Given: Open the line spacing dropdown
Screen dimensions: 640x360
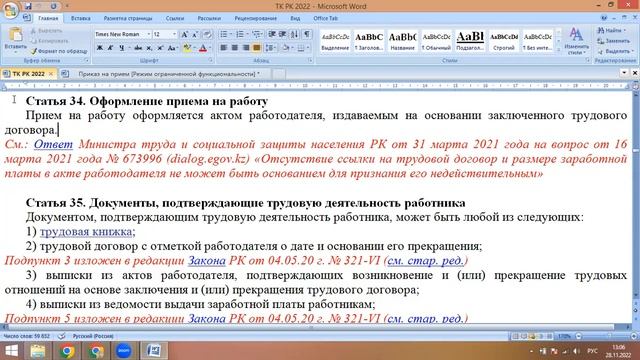Looking at the screenshot, I should pyautogui.click(x=271, y=48).
